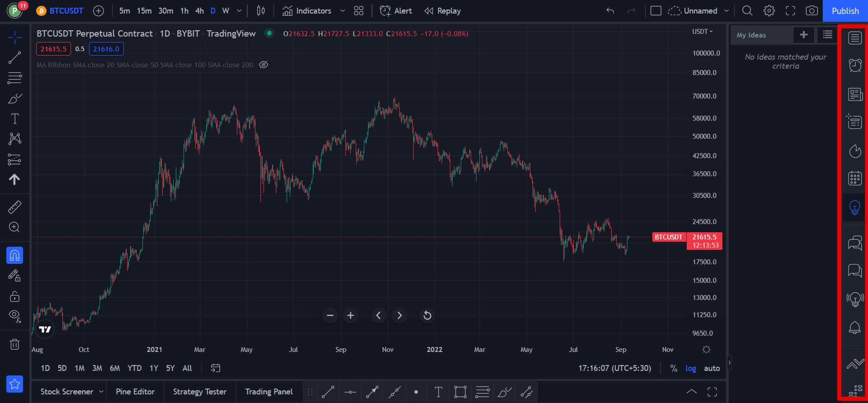Show the hidden MA Ribbon indicator

[264, 65]
